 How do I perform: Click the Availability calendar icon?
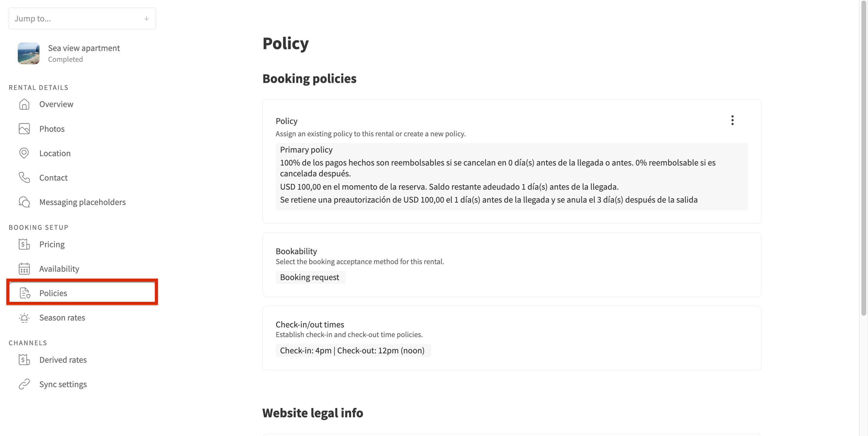point(24,269)
